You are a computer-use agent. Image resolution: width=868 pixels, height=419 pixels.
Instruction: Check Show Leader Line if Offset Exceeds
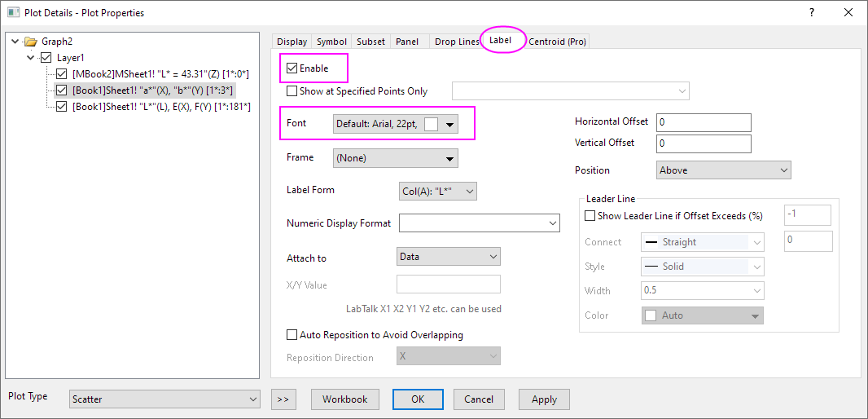[590, 216]
